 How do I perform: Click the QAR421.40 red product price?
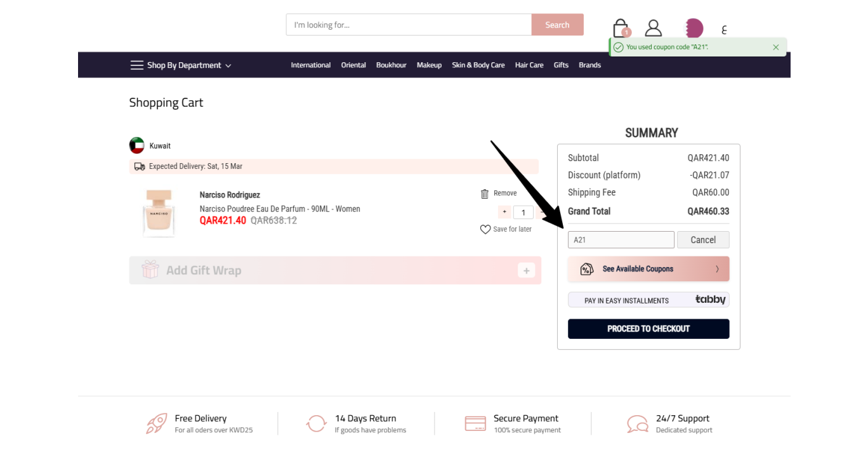pyautogui.click(x=223, y=220)
